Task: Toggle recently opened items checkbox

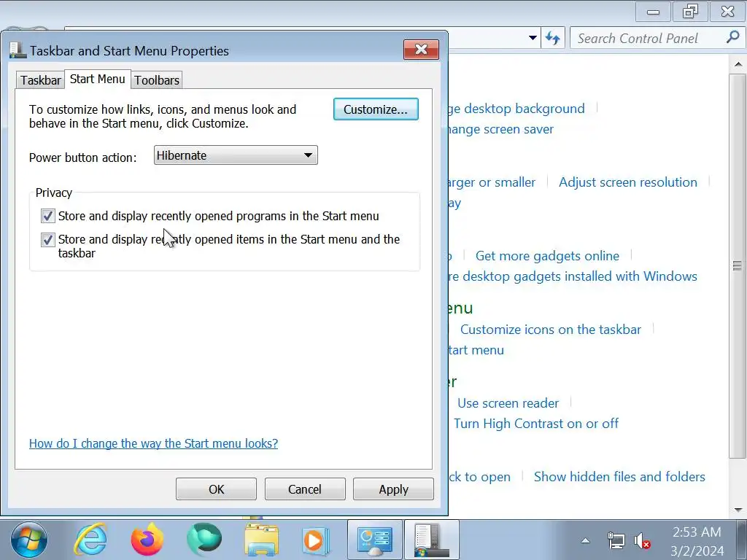Action: (x=47, y=239)
